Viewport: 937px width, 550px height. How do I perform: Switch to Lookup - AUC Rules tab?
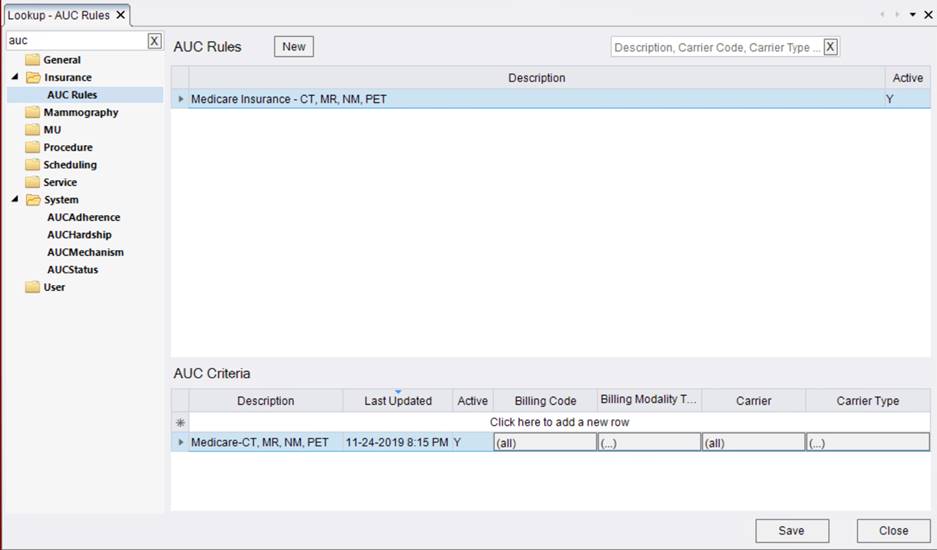point(60,15)
